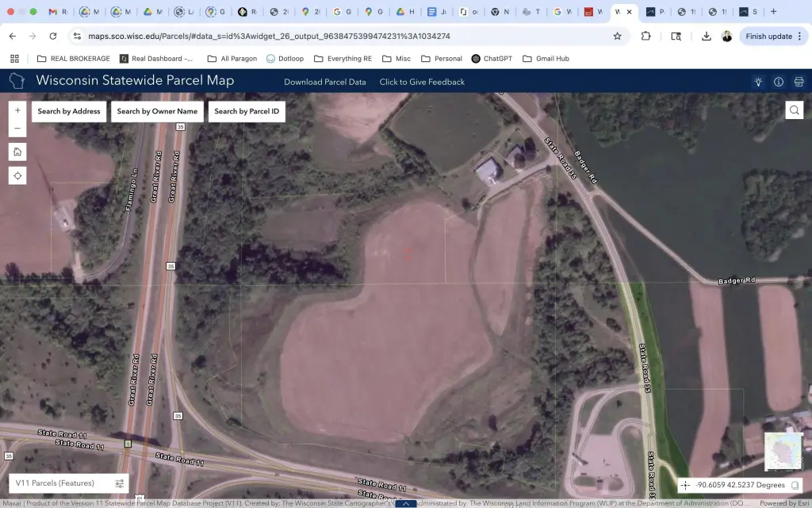
Task: Toggle the basemap overview thumbnail
Action: 781,451
